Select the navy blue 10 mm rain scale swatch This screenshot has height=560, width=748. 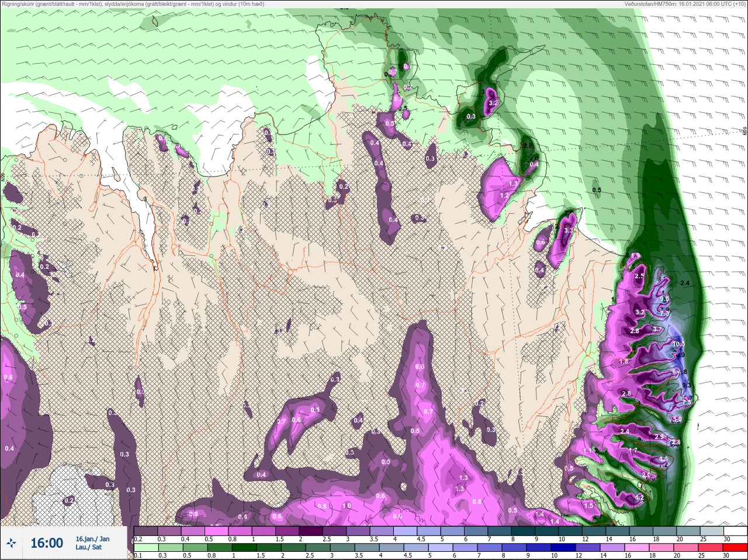pos(564,548)
